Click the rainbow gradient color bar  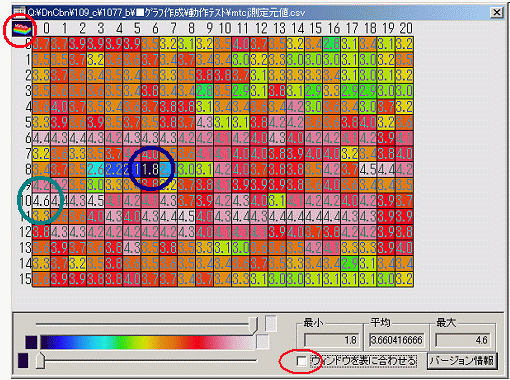[148, 342]
